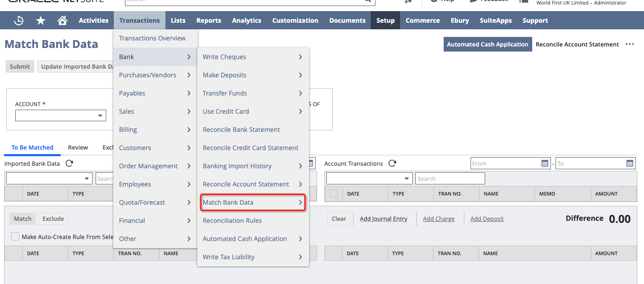Viewport: 644px width, 284px height.
Task: Refresh the Account Transactions list
Action: pyautogui.click(x=392, y=163)
